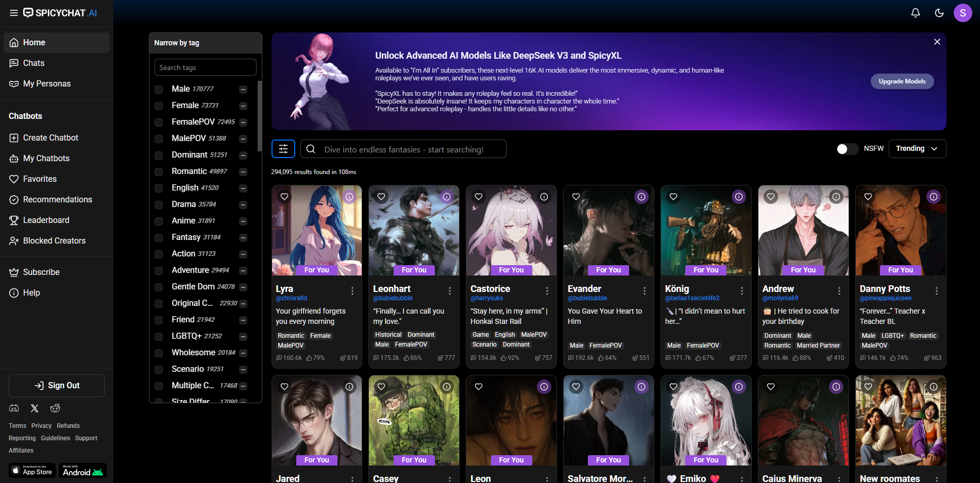Favorite the Lyra card heart icon

[284, 197]
